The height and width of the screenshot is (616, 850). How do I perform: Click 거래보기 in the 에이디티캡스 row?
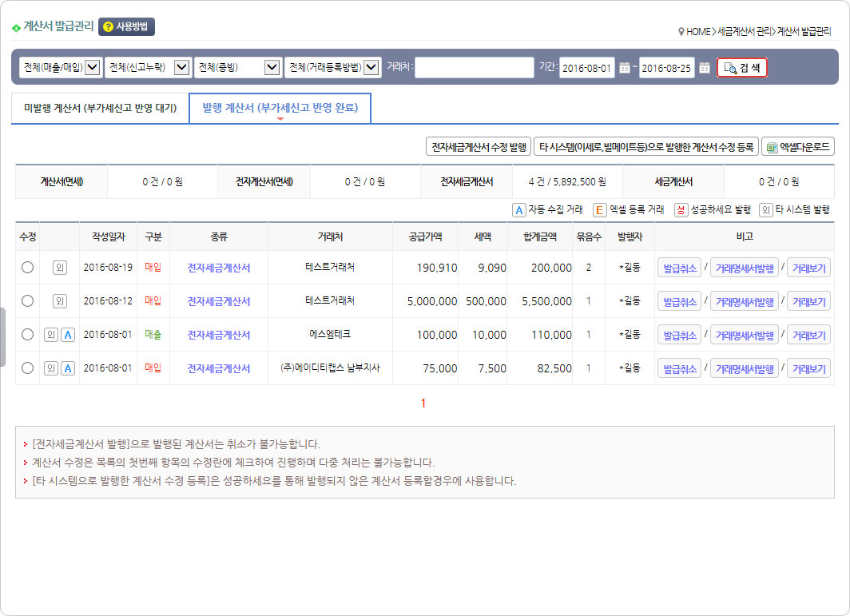point(808,369)
